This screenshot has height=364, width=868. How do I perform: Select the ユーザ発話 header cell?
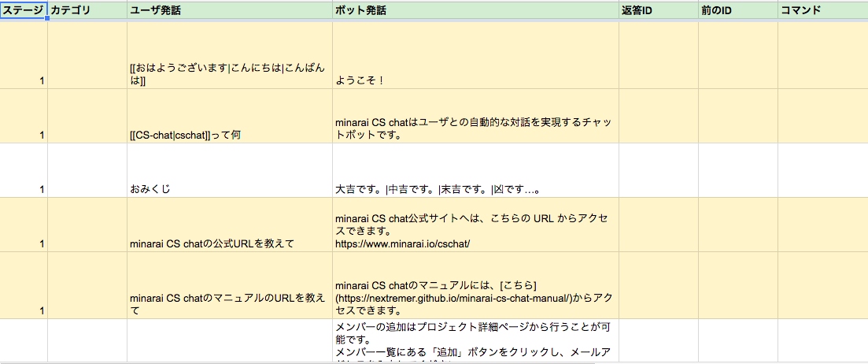pos(230,10)
